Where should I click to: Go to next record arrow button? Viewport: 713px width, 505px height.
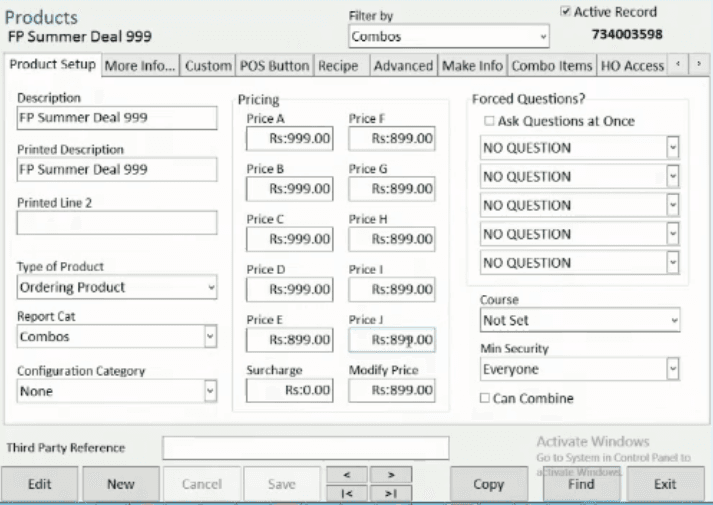click(x=391, y=474)
